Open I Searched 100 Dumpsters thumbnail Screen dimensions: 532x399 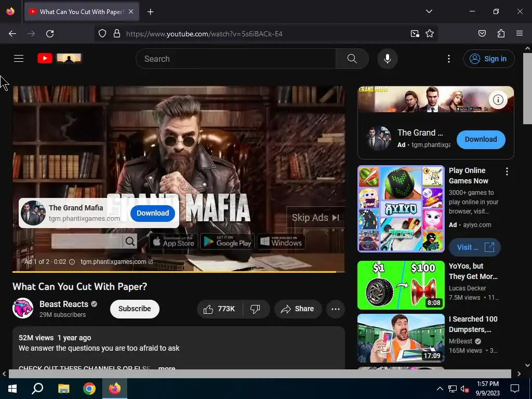(401, 338)
